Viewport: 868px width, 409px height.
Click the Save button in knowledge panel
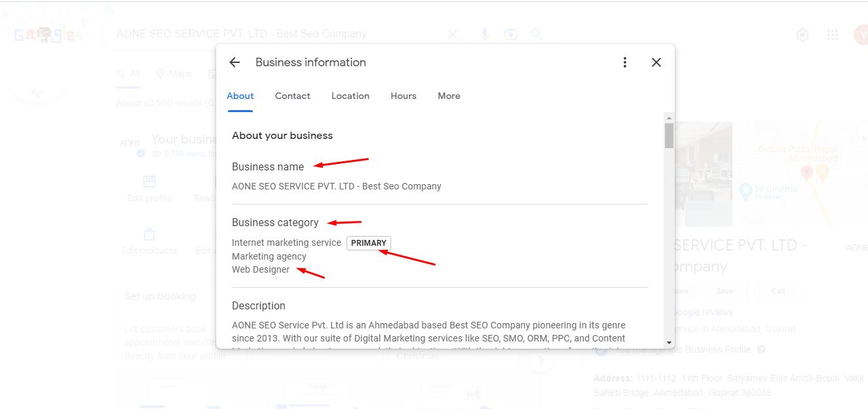pyautogui.click(x=725, y=291)
